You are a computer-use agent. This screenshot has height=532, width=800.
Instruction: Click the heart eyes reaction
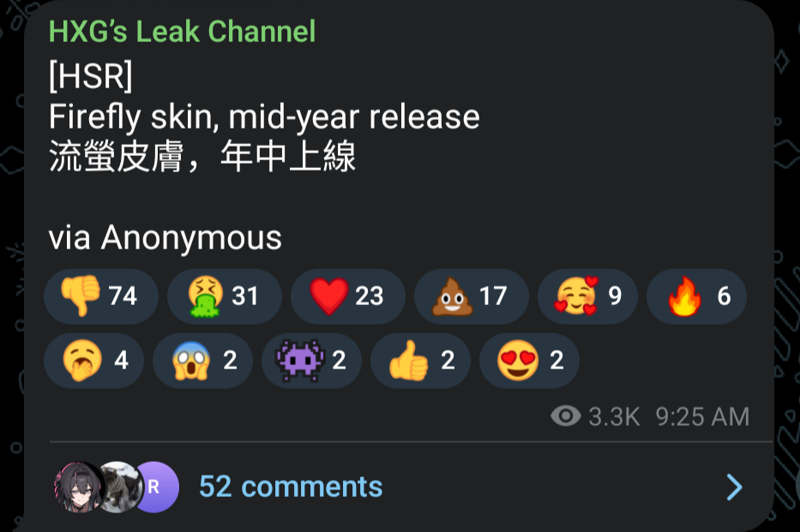(529, 361)
